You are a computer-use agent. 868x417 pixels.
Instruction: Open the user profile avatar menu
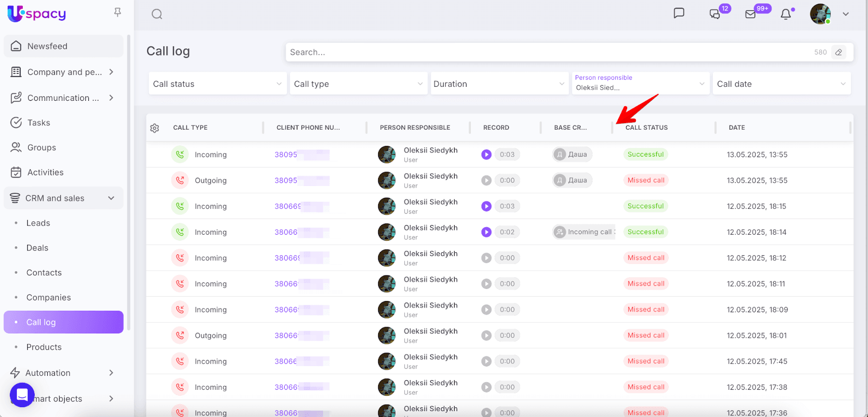tap(820, 14)
